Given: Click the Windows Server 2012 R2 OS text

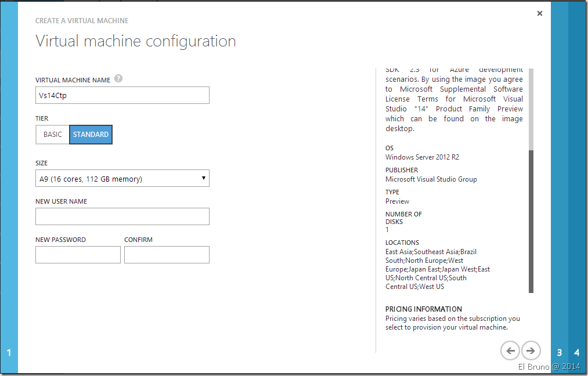Looking at the screenshot, I should tap(422, 157).
